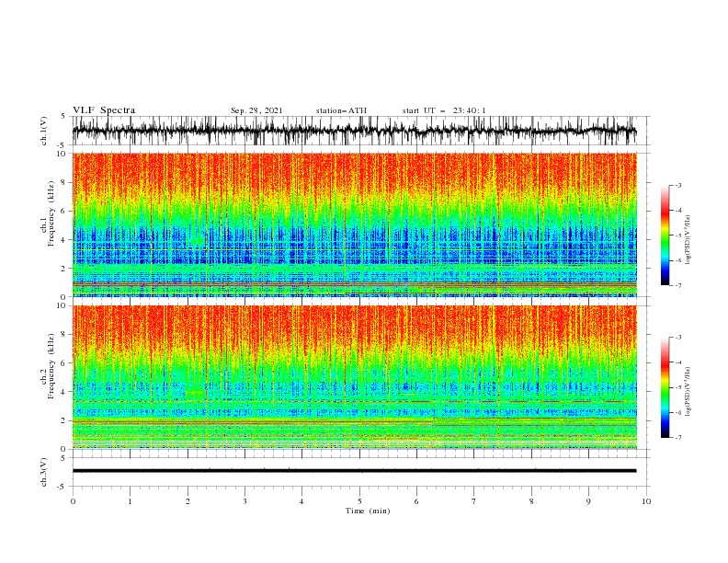Click the "4" tick on the time axis

[301, 501]
